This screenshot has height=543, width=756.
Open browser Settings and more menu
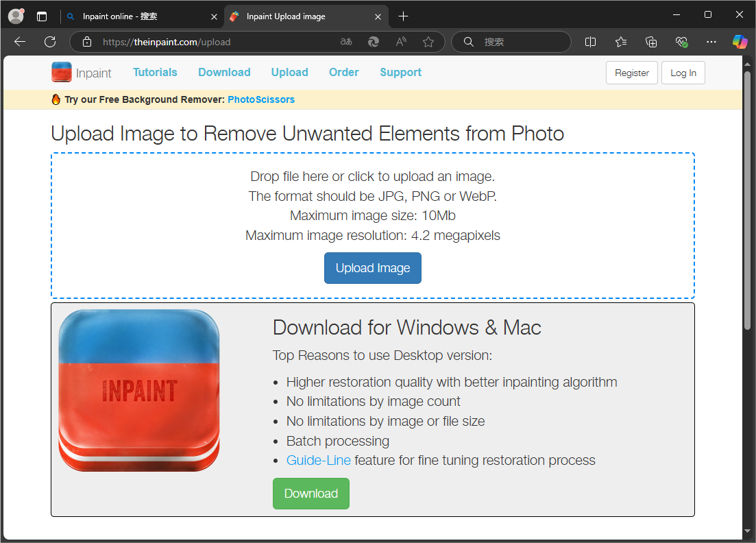click(711, 42)
